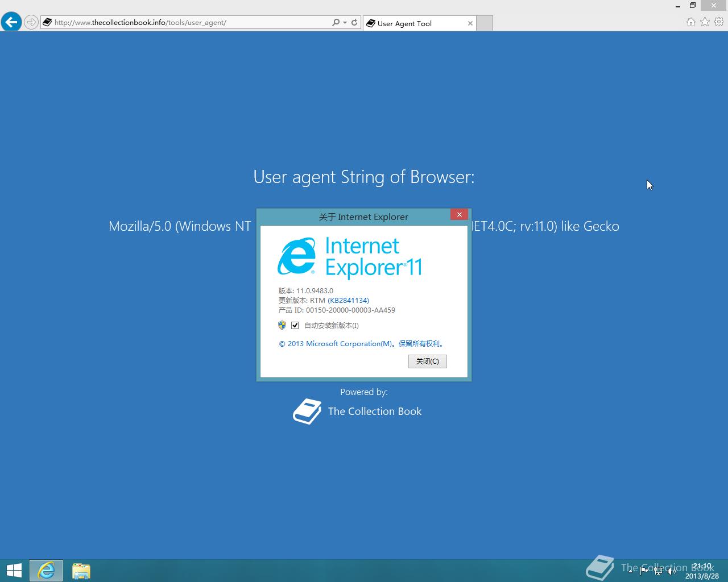The height and width of the screenshot is (582, 728).
Task: Click the volume speaker icon in the tray
Action: (672, 571)
